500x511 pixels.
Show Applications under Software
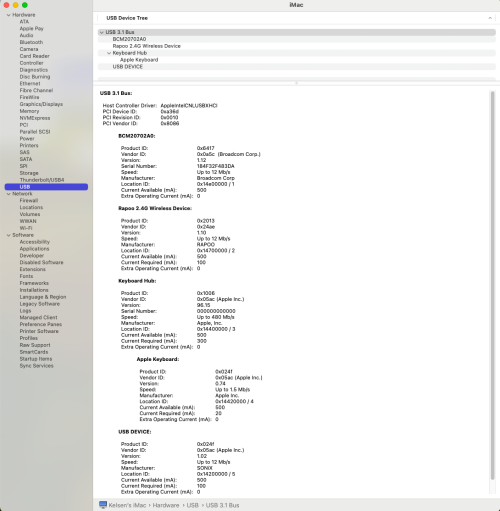(34, 249)
